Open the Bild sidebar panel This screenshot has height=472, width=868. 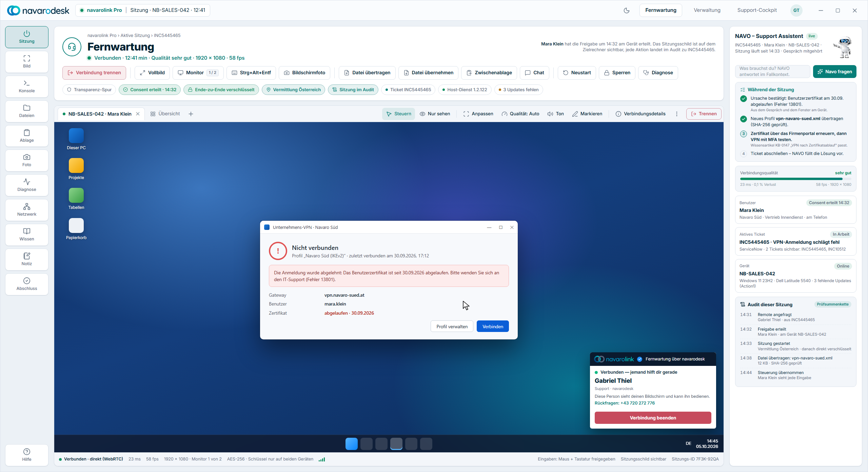[27, 62]
